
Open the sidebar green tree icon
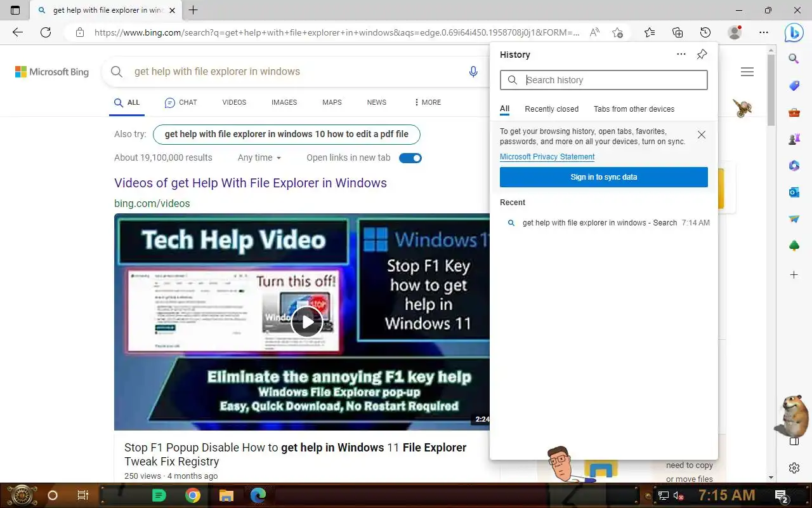[x=794, y=246]
